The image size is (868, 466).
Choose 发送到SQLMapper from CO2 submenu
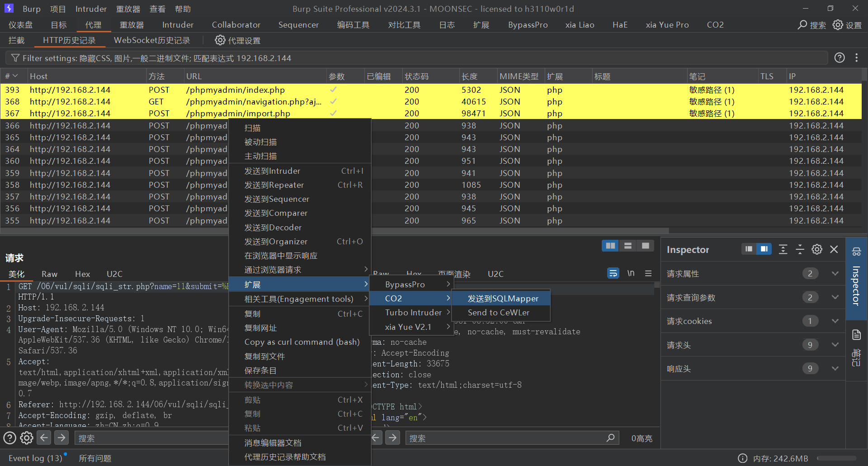[502, 299]
